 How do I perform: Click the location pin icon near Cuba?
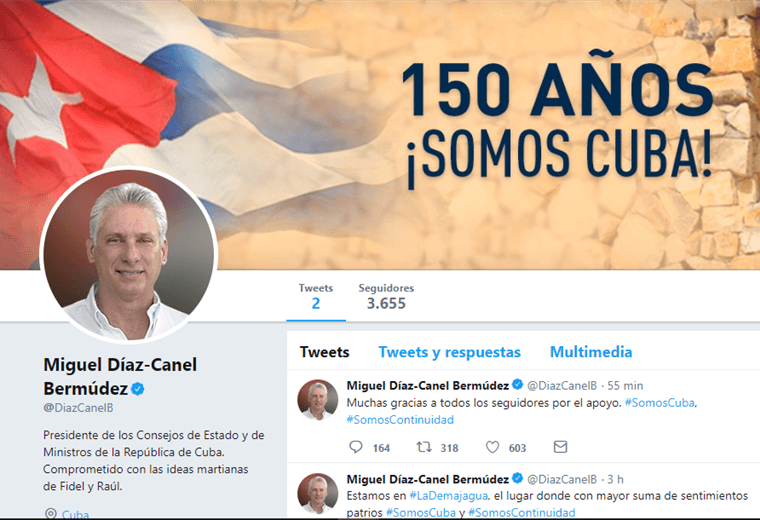click(x=50, y=514)
